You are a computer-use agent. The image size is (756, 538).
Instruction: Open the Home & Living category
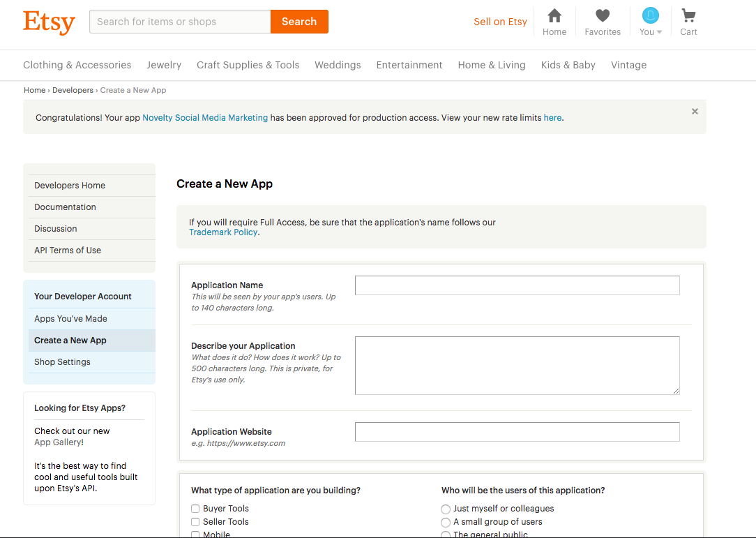point(492,65)
